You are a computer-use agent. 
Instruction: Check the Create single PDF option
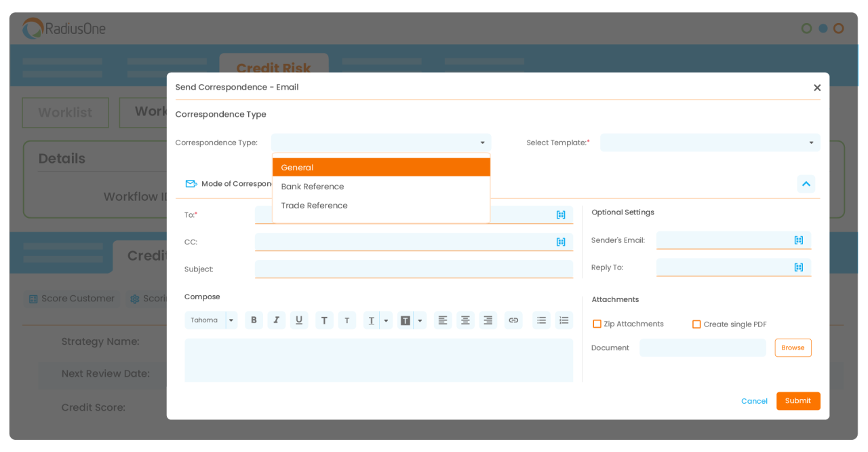pos(696,324)
